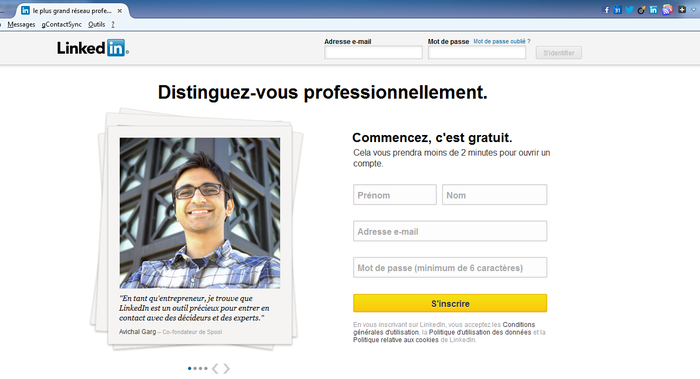Open the Messages menu

[x=21, y=25]
